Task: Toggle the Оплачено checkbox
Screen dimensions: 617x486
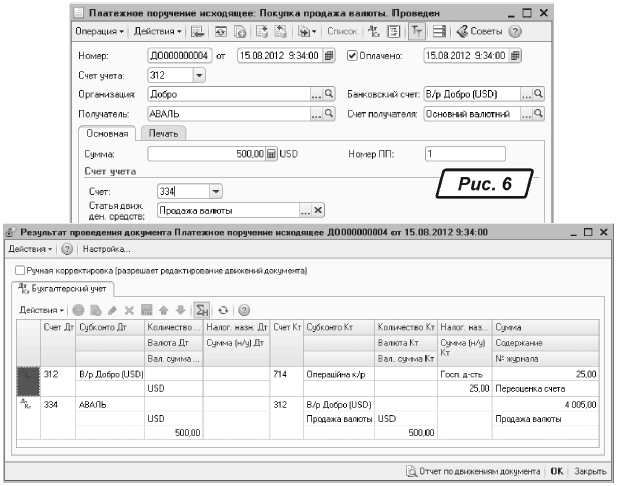Action: pyautogui.click(x=352, y=55)
